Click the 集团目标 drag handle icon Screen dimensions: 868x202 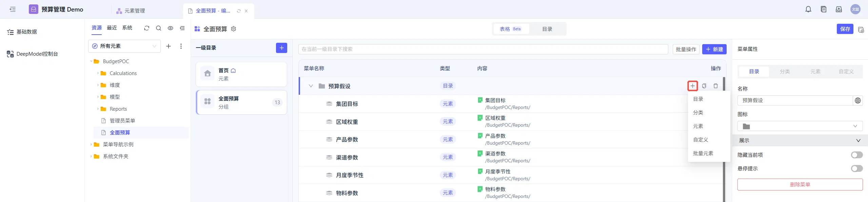click(x=329, y=104)
